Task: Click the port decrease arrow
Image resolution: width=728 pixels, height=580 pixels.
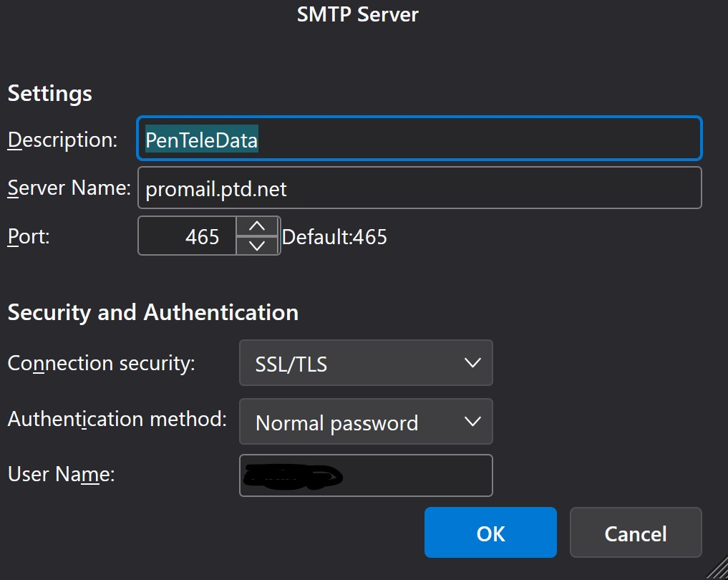Action: (x=256, y=246)
